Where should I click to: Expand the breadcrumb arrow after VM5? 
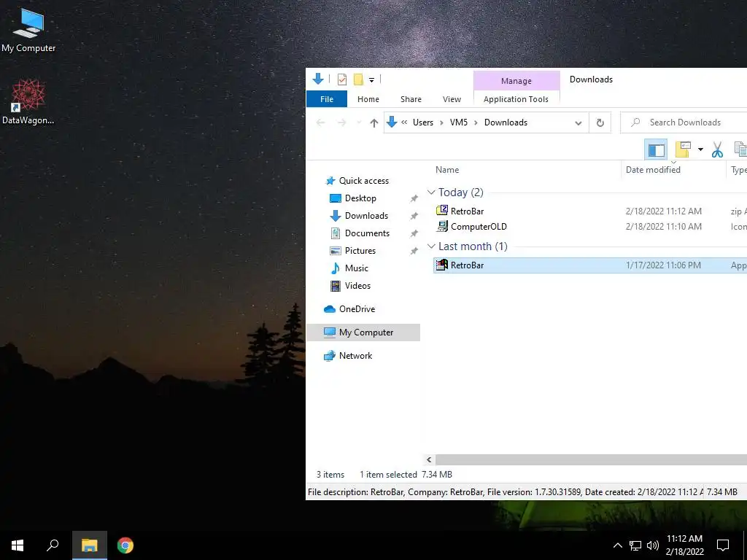[x=476, y=122]
